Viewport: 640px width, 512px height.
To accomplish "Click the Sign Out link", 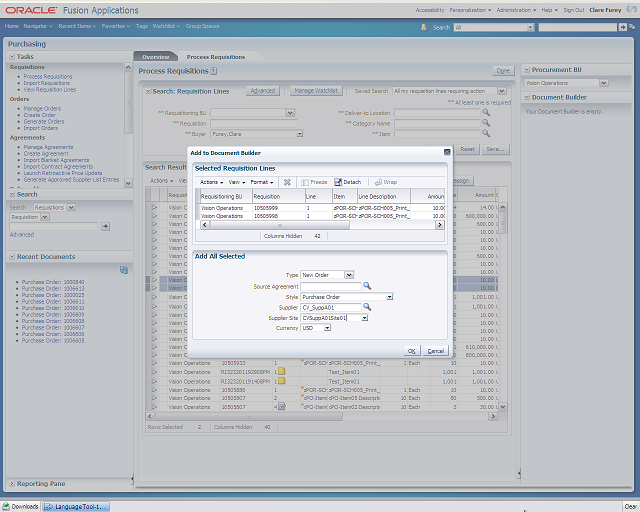I will [x=573, y=10].
